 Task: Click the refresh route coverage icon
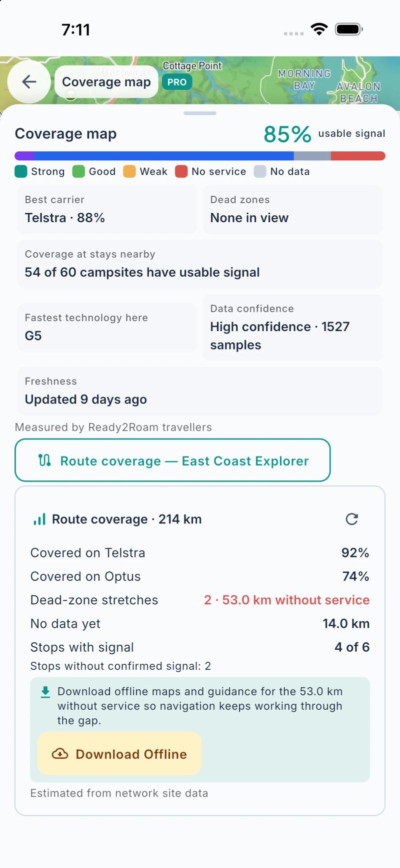click(x=352, y=519)
